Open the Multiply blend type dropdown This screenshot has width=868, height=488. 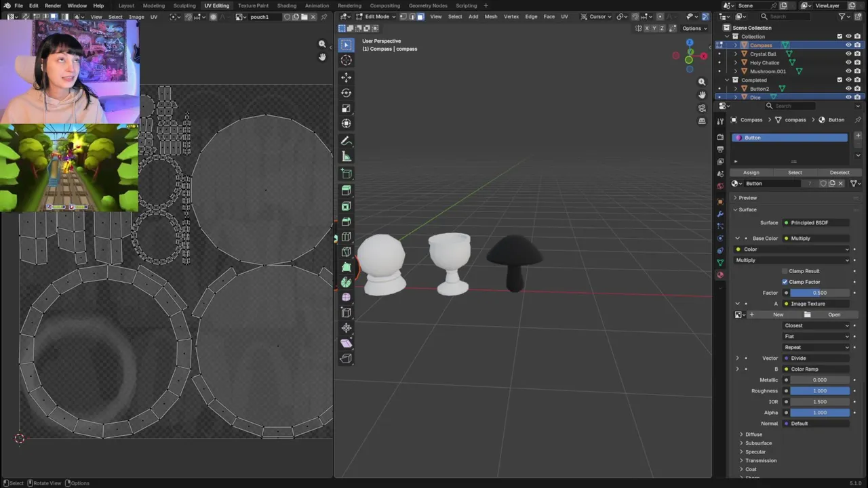(791, 260)
